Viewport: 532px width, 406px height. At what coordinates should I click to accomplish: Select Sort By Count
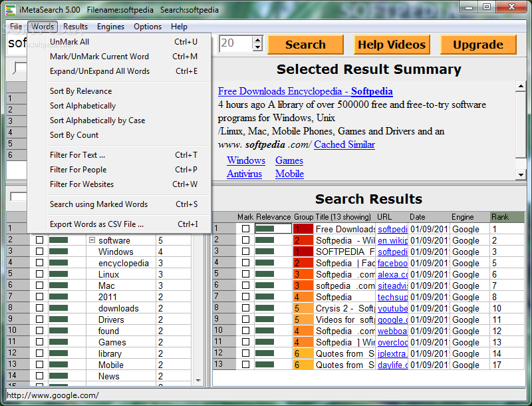tap(120, 134)
